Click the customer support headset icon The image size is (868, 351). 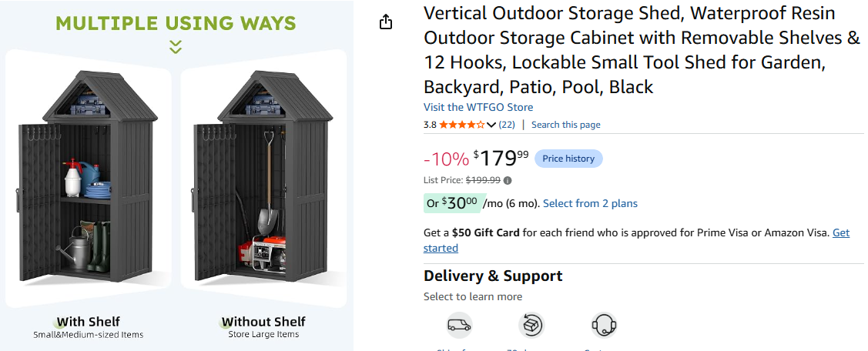tap(604, 326)
